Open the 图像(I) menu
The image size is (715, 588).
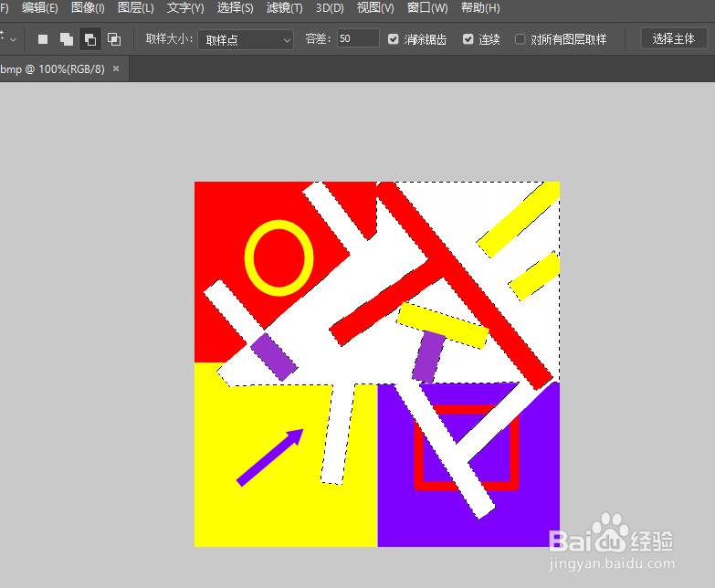(x=88, y=7)
